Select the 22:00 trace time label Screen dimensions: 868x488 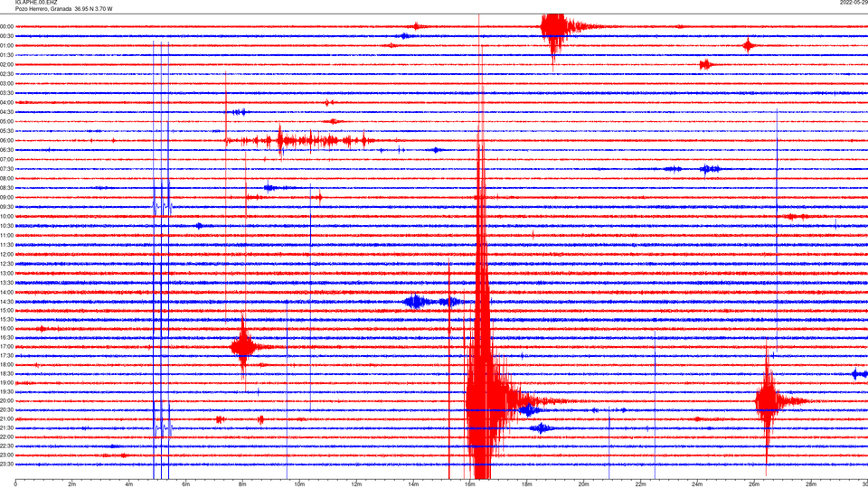point(7,437)
